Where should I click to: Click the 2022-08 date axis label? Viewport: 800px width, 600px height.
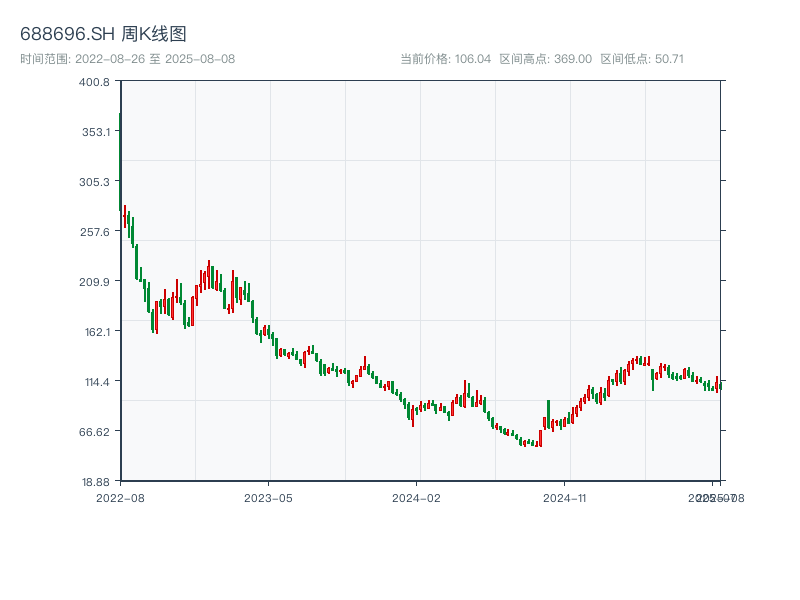[x=120, y=497]
